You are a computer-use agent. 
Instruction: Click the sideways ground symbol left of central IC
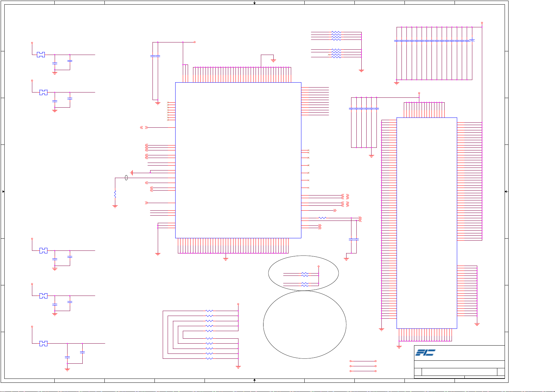[x=131, y=173]
